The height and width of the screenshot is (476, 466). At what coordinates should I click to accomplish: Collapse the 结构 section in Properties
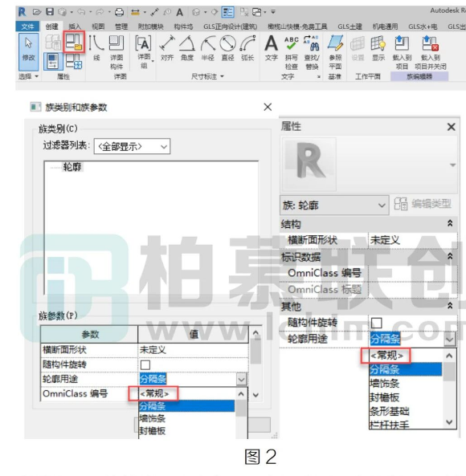[450, 224]
